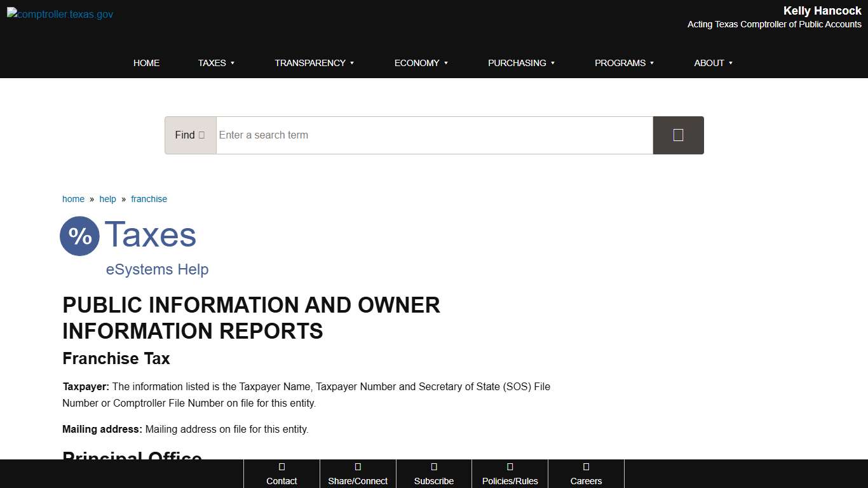Viewport: 868px width, 488px height.
Task: Click the franchise breadcrumb link
Action: pyautogui.click(x=149, y=199)
